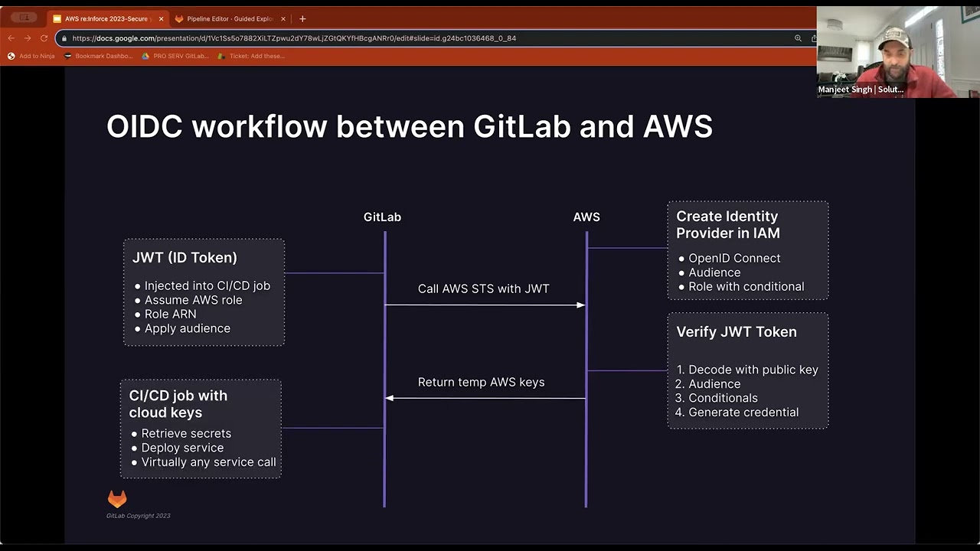The width and height of the screenshot is (980, 551).
Task: Click the Manjeet Singh name label
Action: pos(861,90)
